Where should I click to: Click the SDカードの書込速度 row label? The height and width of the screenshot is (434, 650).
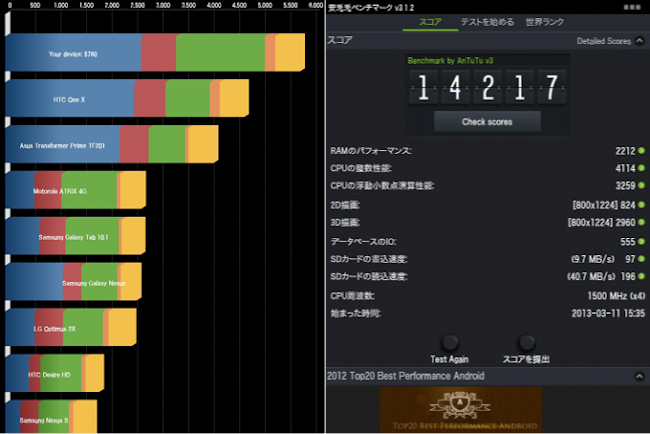tap(369, 259)
